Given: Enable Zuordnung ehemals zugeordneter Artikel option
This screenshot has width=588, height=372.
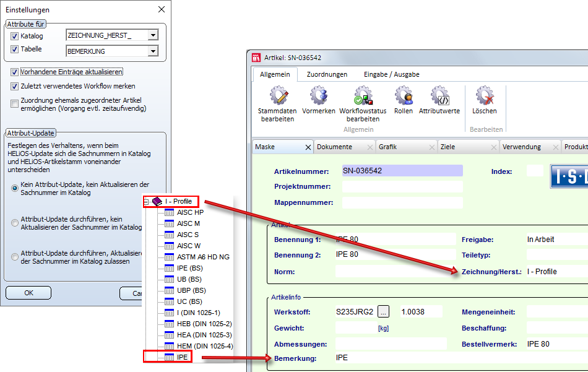Looking at the screenshot, I should coord(15,103).
